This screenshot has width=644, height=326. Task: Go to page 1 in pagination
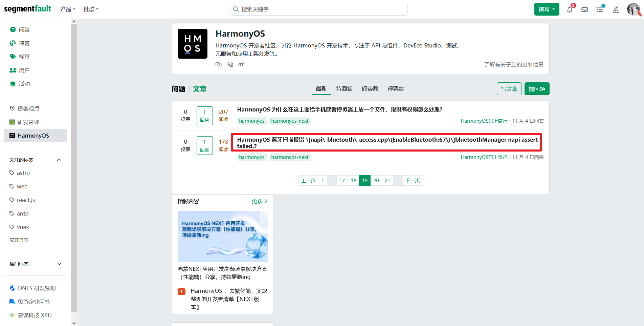(x=323, y=181)
